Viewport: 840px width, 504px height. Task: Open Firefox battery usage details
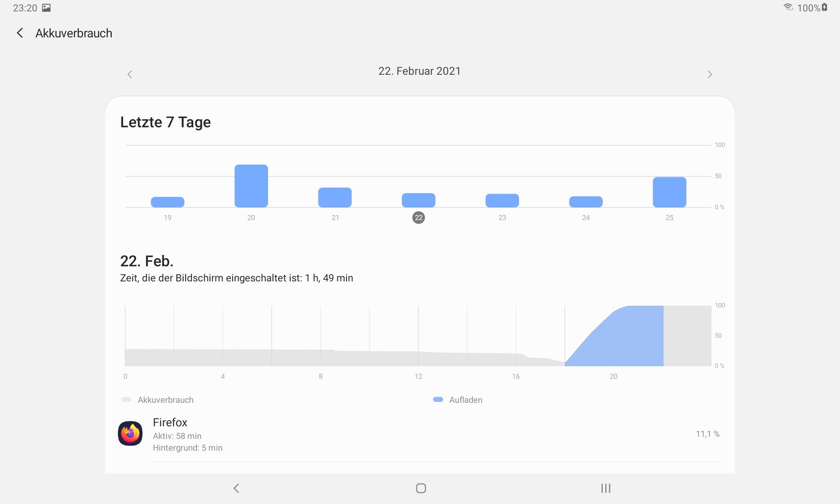[419, 435]
